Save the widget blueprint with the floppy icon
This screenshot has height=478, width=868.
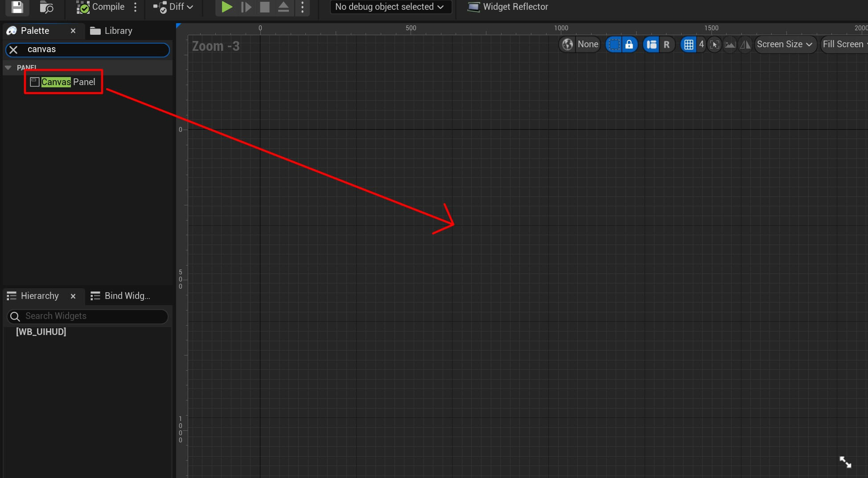[x=17, y=7]
